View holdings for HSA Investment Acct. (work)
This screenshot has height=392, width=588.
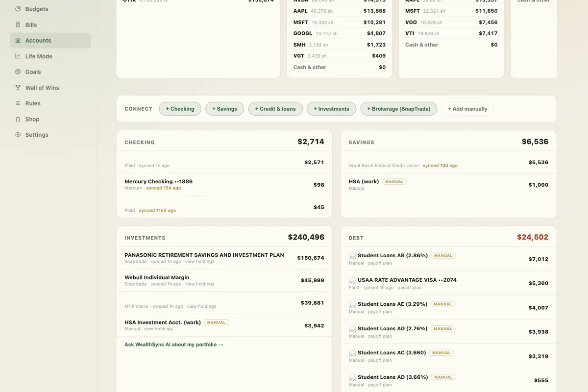click(x=158, y=329)
